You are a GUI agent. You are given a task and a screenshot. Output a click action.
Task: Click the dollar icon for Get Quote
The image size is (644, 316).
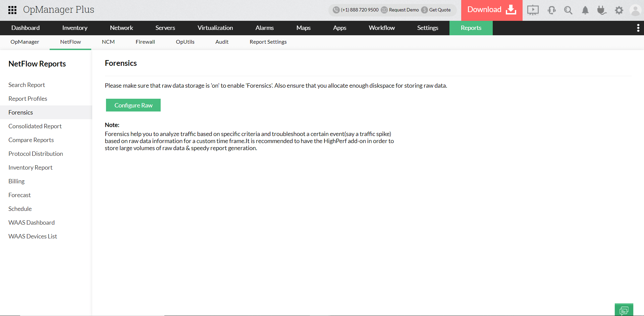pyautogui.click(x=425, y=10)
